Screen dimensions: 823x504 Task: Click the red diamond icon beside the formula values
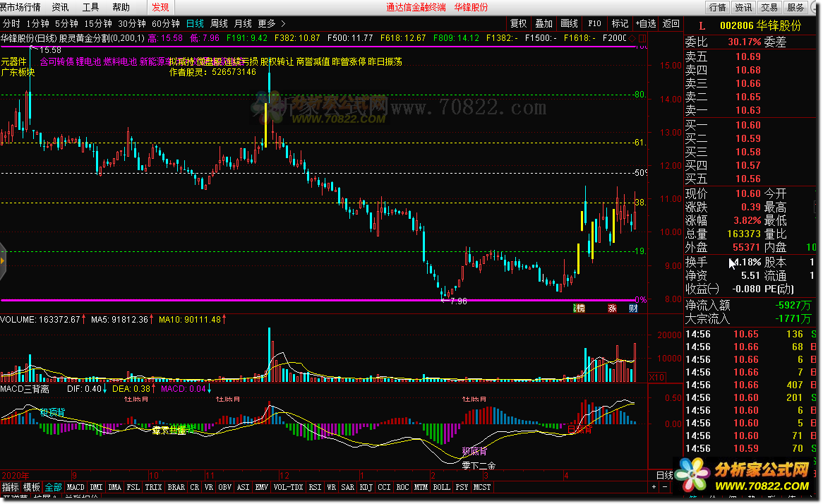pyautogui.click(x=632, y=38)
